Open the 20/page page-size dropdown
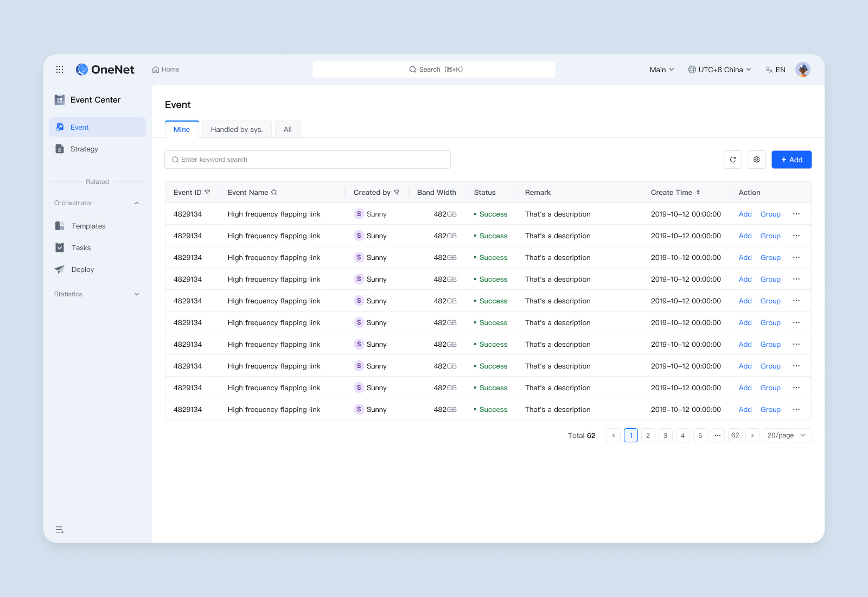Screen dimensions: 868x597 tap(787, 435)
